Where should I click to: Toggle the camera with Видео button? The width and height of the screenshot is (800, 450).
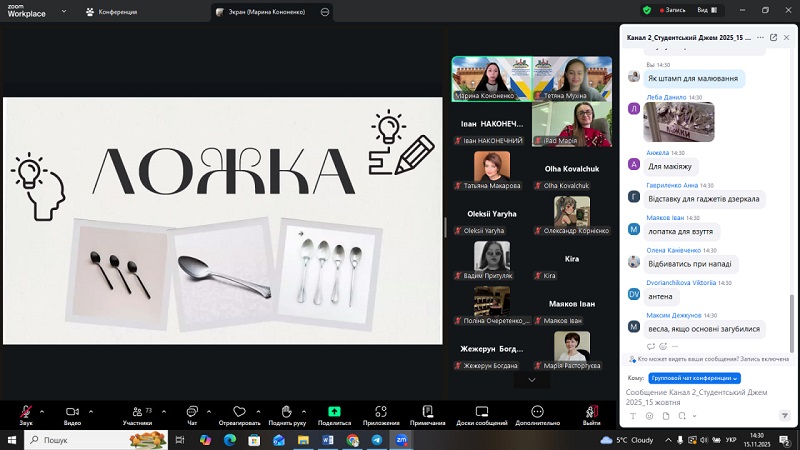[72, 411]
